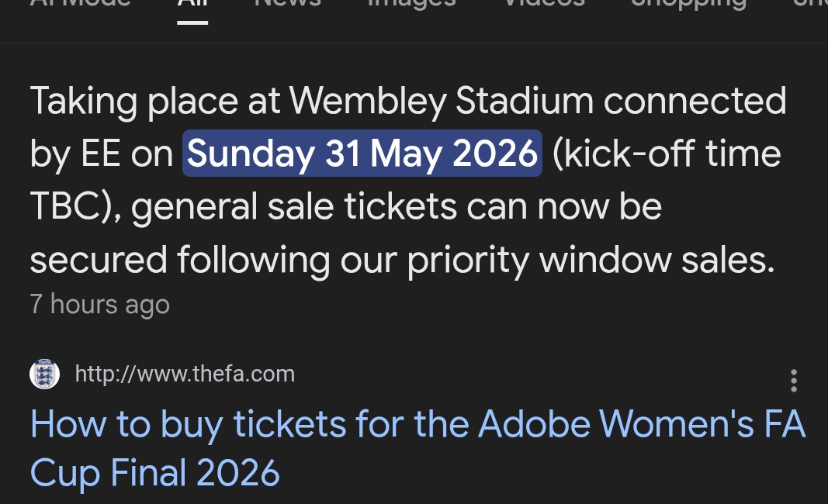Open the three-dot menu for thefa.com result
This screenshot has height=504, width=828.
point(793,381)
